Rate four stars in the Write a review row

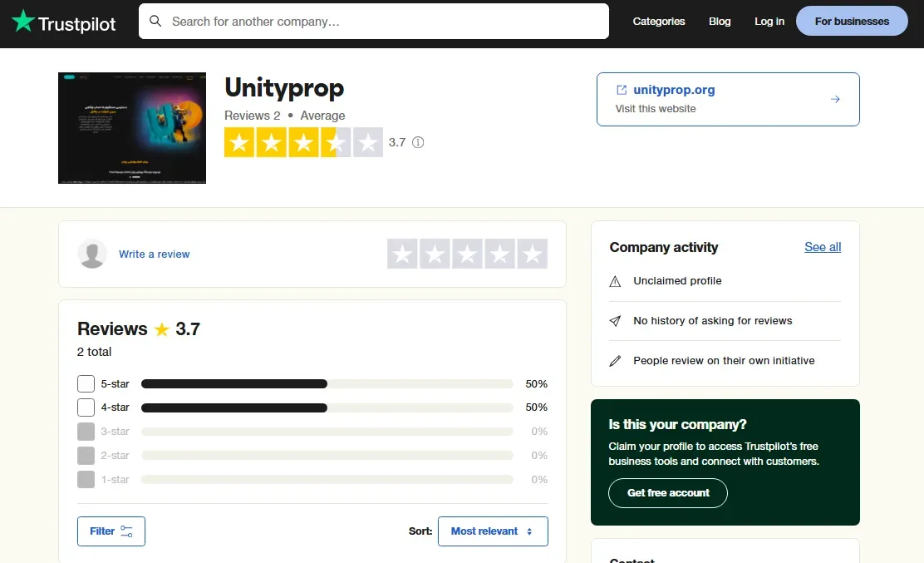(x=499, y=254)
